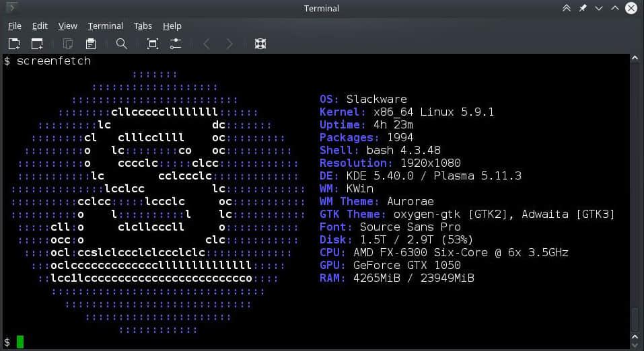Screen dimensions: 644x351
Task: Open the Tabs menu
Action: pyautogui.click(x=143, y=26)
